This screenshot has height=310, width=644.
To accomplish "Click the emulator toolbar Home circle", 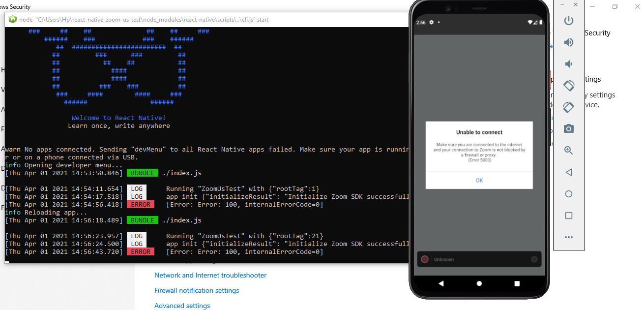I will (569, 194).
